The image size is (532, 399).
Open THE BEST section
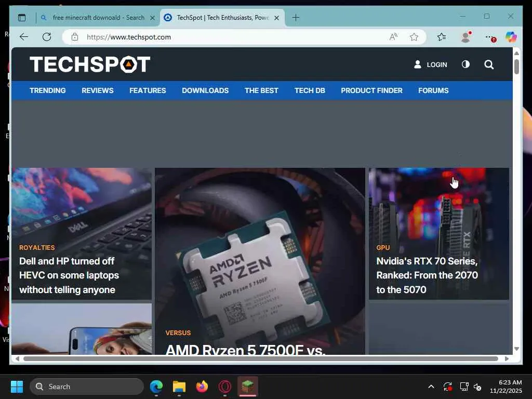(261, 90)
